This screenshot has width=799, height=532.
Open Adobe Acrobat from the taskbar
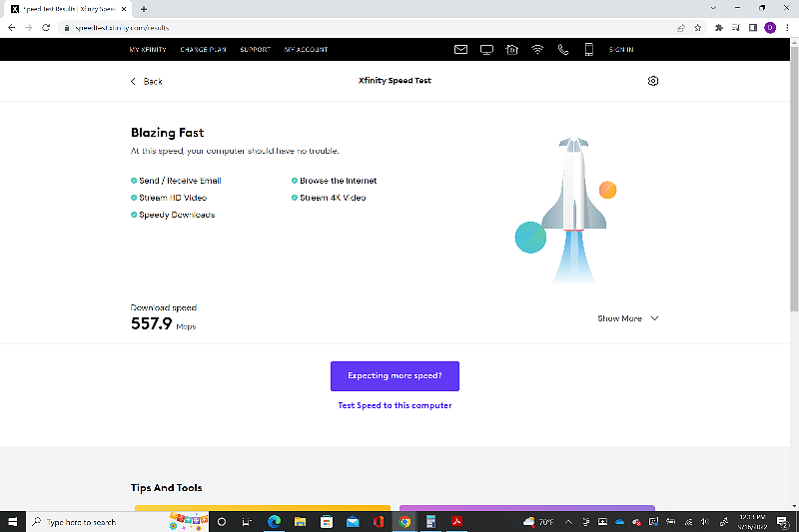pyautogui.click(x=457, y=522)
